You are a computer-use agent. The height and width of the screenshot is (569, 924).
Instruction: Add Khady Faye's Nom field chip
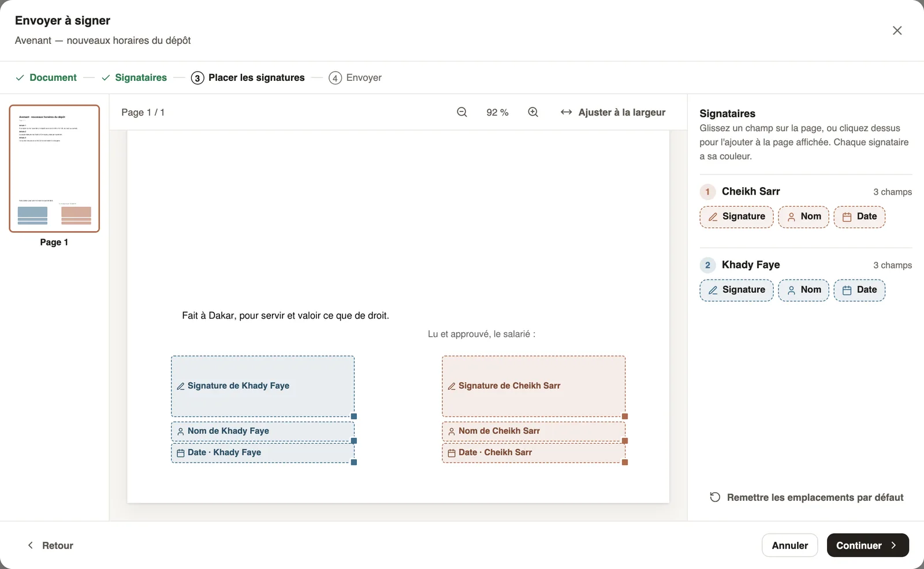[x=803, y=290]
